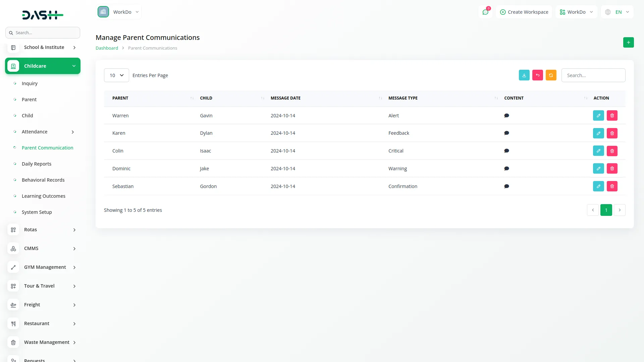This screenshot has width=644, height=362.
Task: Open the chat messages icon in header
Action: pyautogui.click(x=485, y=12)
